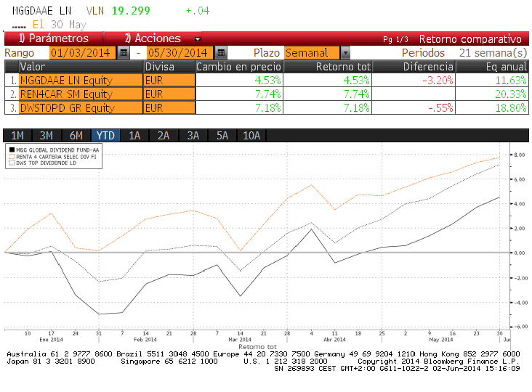Click the Pg 1/3 page indicator

click(395, 39)
